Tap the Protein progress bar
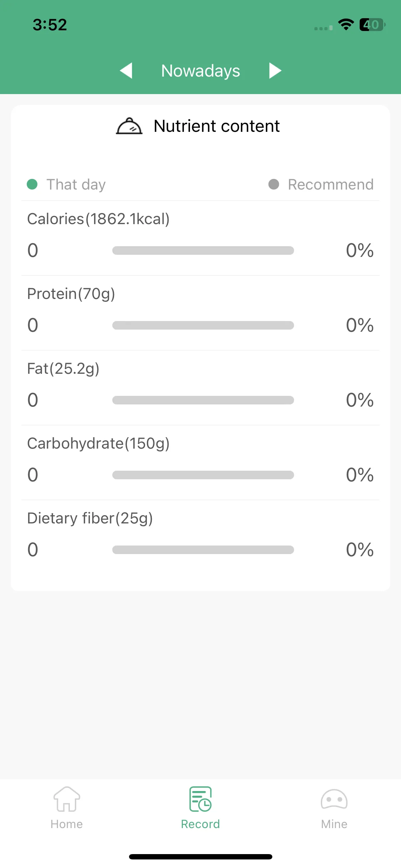Image resolution: width=401 pixels, height=868 pixels. click(203, 325)
